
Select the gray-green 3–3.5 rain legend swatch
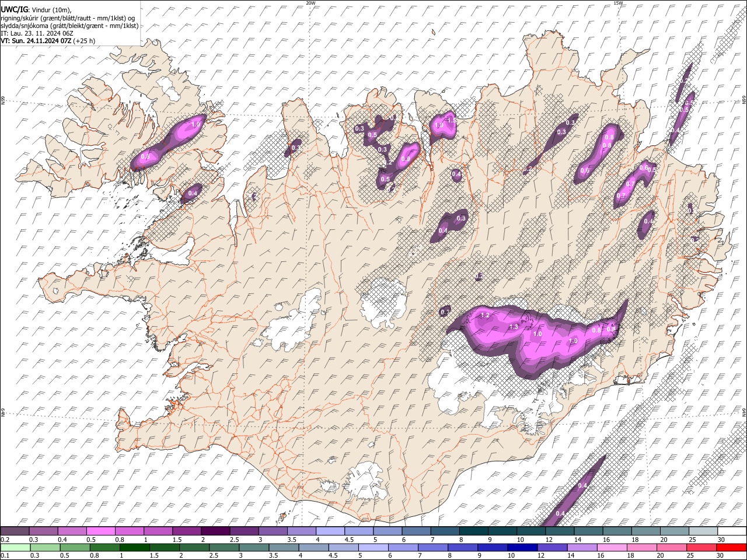click(x=253, y=547)
